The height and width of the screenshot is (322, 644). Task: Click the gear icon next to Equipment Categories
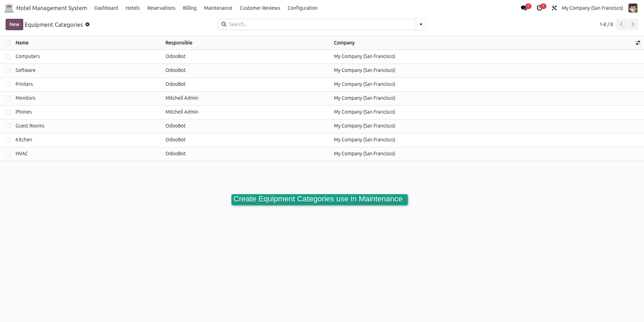point(88,24)
